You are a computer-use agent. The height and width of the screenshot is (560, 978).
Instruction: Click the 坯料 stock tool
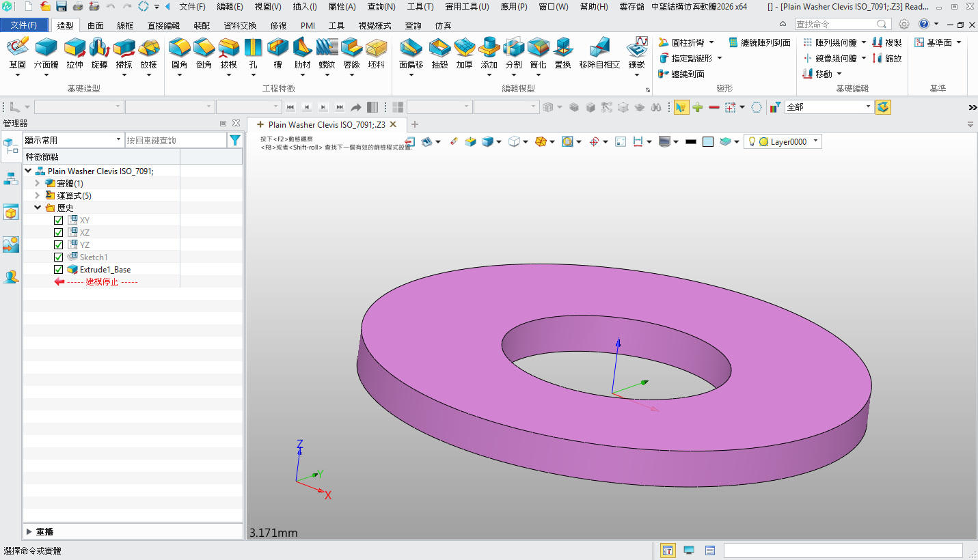376,53
